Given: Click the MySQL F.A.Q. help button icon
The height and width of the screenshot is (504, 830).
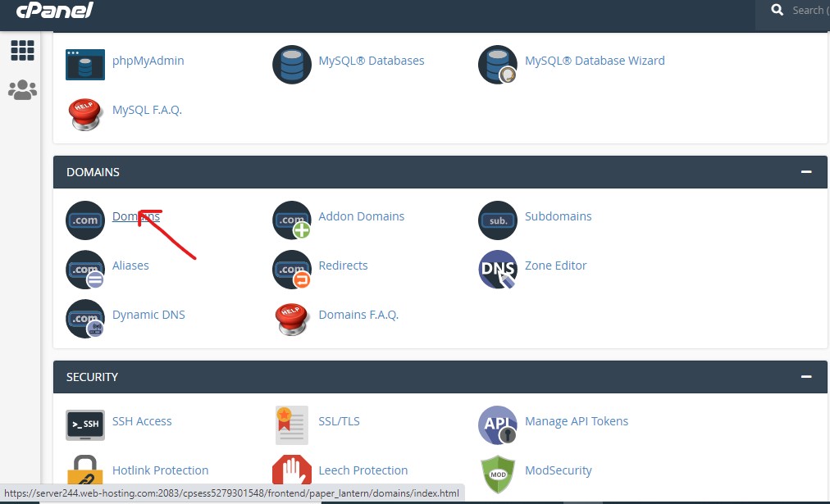Looking at the screenshot, I should 85,114.
